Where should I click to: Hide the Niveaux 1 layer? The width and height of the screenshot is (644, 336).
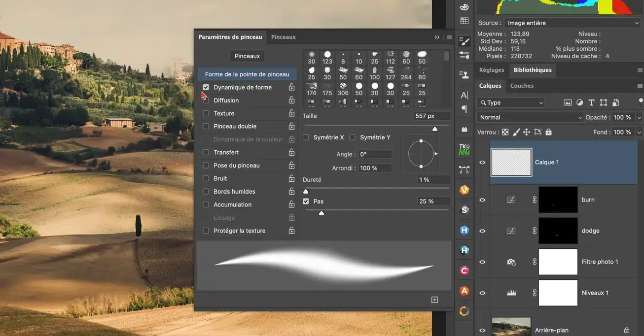point(482,293)
